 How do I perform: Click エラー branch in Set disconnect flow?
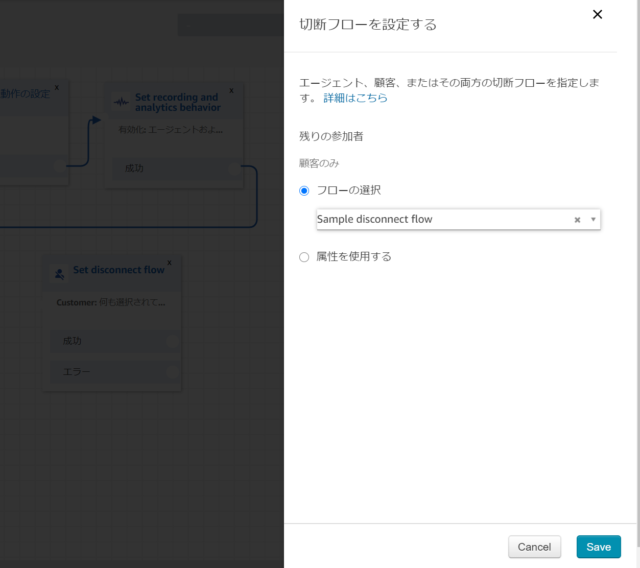(115, 372)
